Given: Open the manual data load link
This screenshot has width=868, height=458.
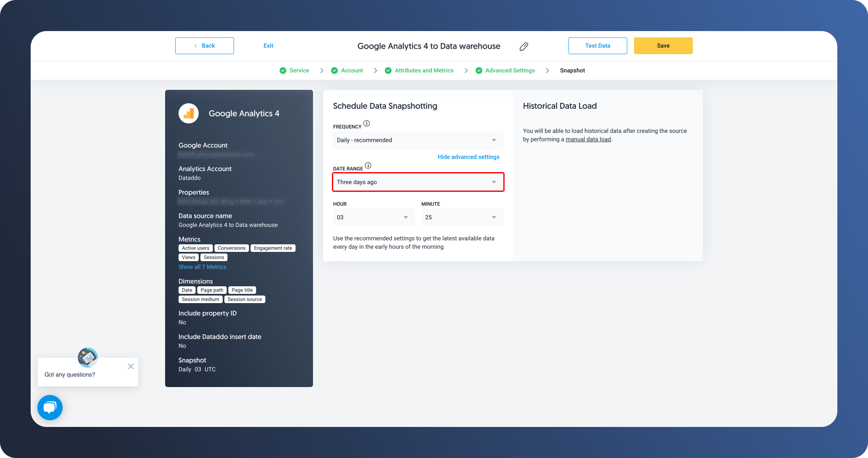Looking at the screenshot, I should click(588, 139).
